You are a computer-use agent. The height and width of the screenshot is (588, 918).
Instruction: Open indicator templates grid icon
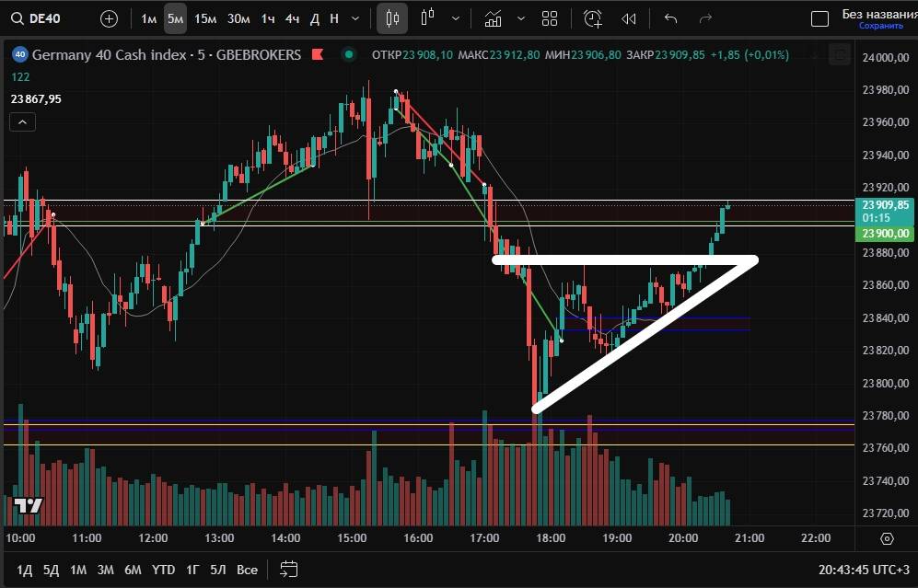click(x=550, y=18)
